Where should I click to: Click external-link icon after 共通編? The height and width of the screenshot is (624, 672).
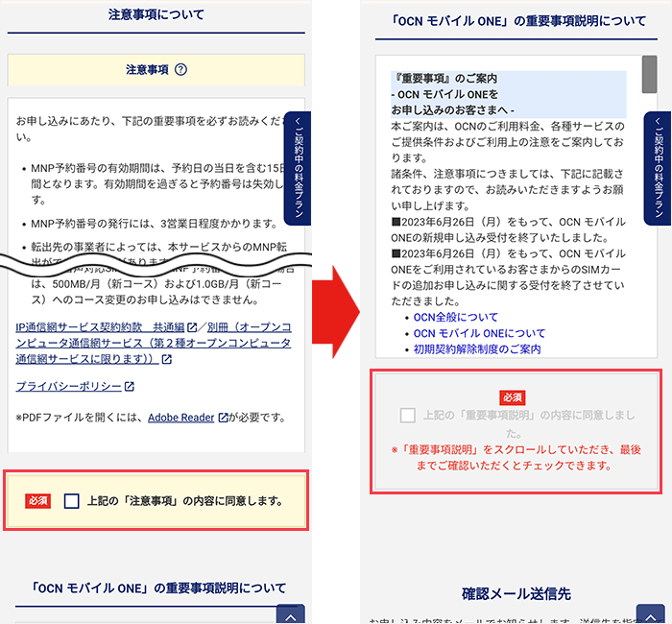(192, 327)
